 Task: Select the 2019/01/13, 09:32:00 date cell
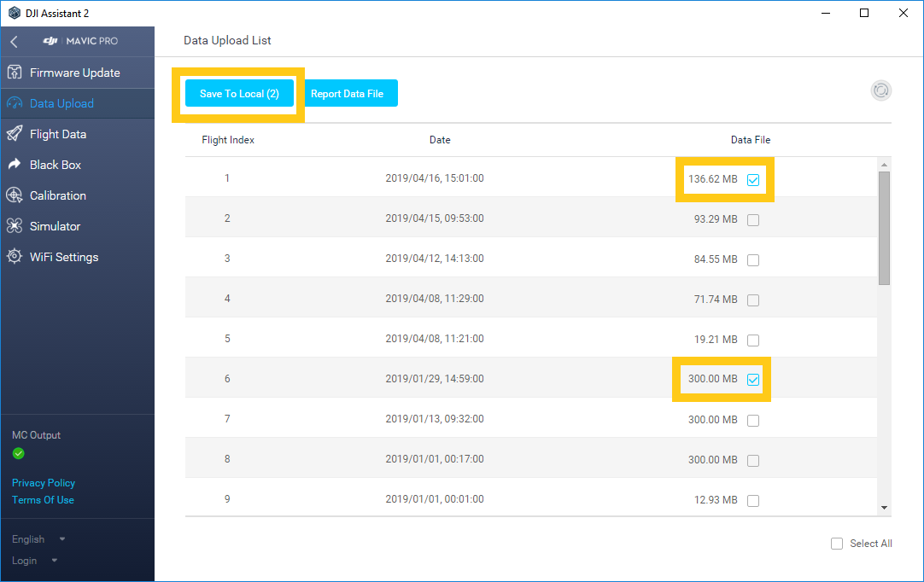pyautogui.click(x=435, y=418)
